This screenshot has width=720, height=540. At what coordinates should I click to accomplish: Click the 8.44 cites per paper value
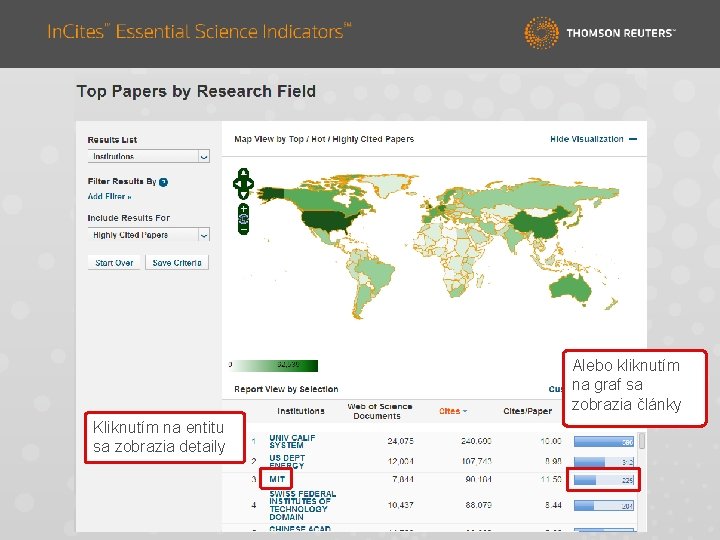click(x=553, y=505)
